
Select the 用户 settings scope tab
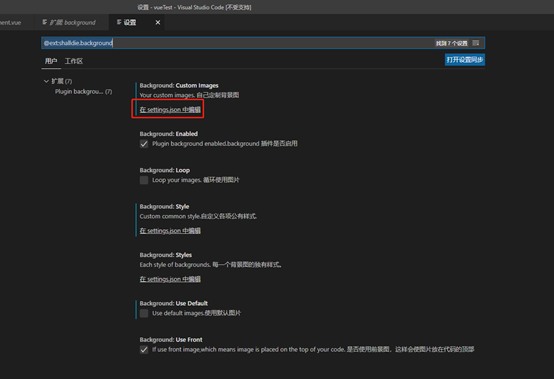pyautogui.click(x=51, y=61)
